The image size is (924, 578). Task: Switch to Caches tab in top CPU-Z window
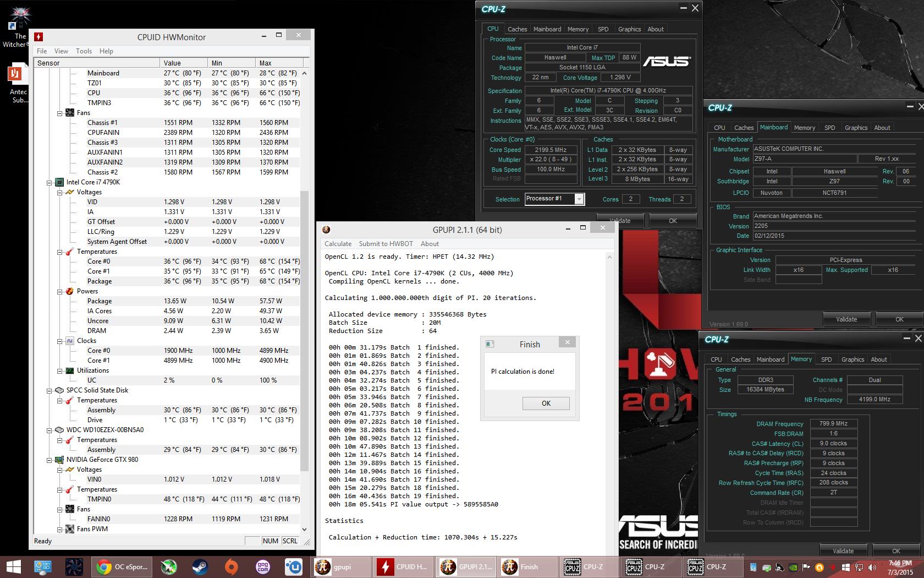tap(517, 29)
